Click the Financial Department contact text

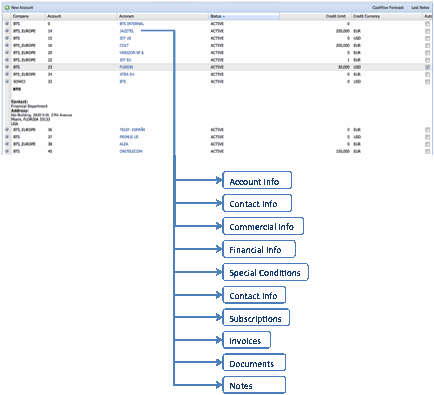[x=29, y=106]
